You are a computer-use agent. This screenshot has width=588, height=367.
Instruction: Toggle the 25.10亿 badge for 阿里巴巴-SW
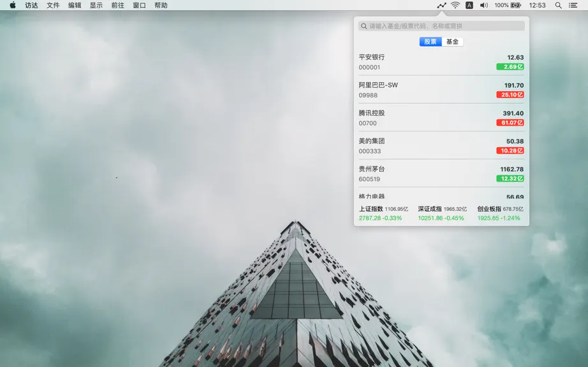[510, 95]
